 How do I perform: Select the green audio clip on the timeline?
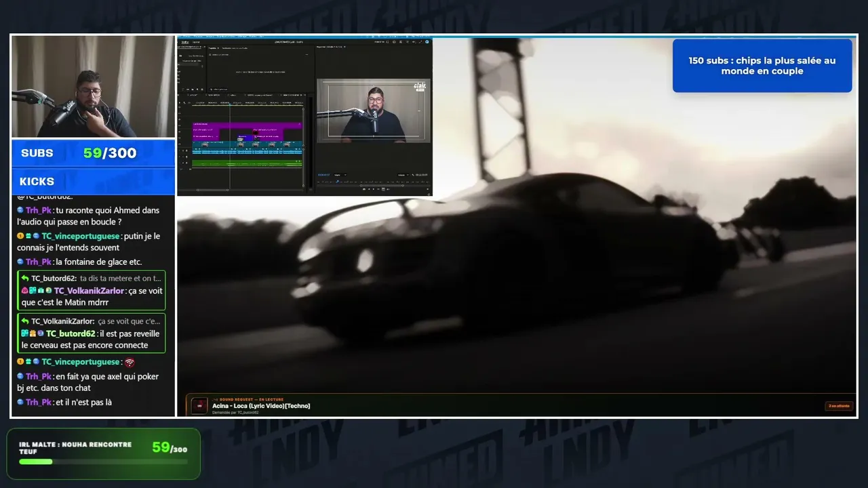coord(247,163)
